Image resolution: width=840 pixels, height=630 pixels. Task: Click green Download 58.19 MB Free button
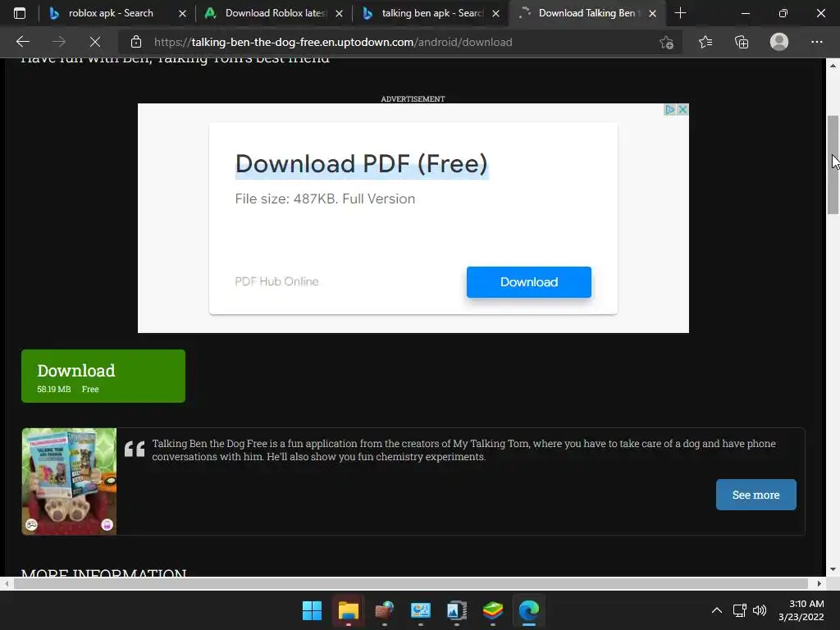pyautogui.click(x=103, y=376)
